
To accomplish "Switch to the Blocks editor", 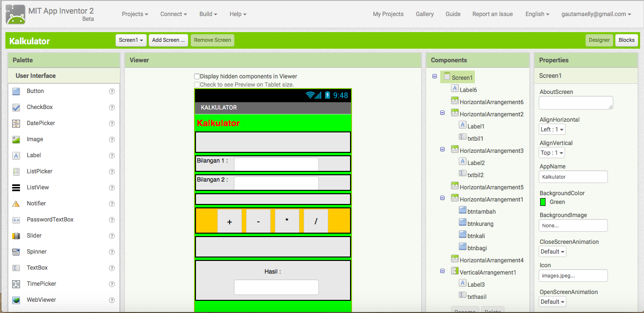I will (x=626, y=40).
